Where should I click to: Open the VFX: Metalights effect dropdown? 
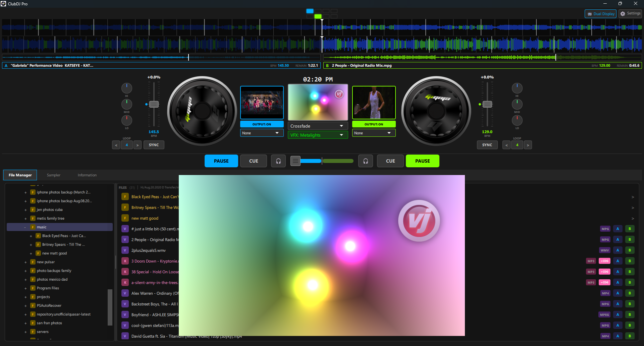coord(317,135)
